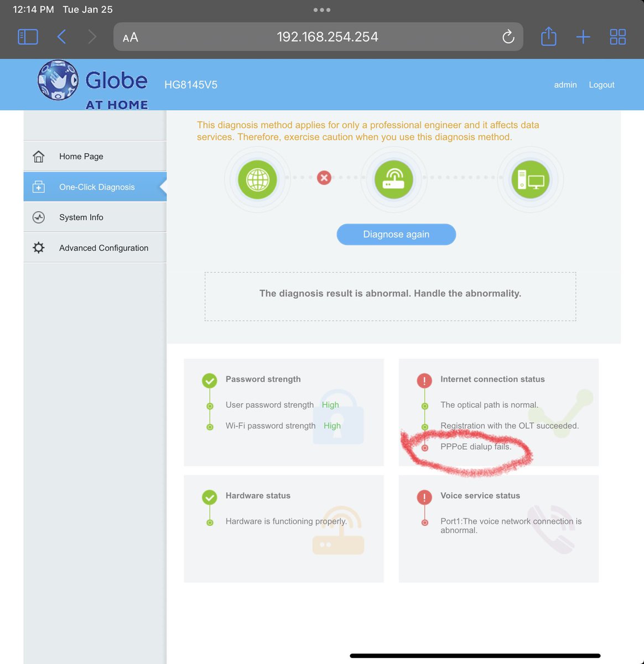
Task: Click the Hardware status green check icon
Action: pyautogui.click(x=210, y=497)
